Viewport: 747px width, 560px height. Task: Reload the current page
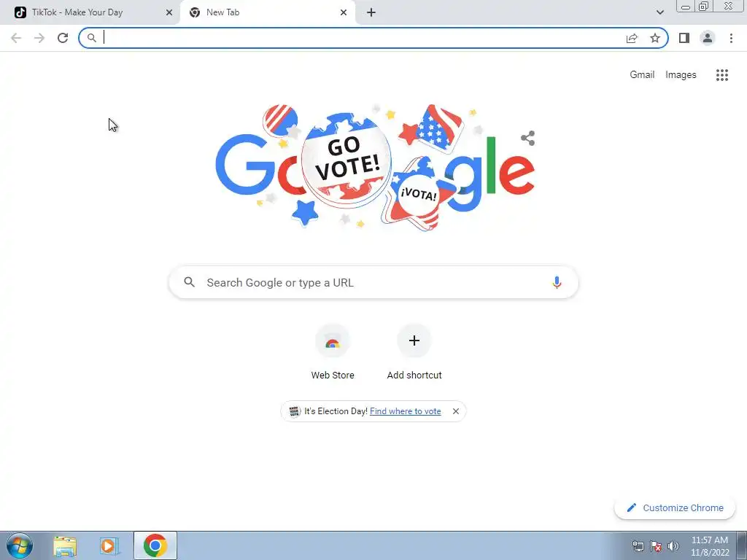tap(63, 38)
